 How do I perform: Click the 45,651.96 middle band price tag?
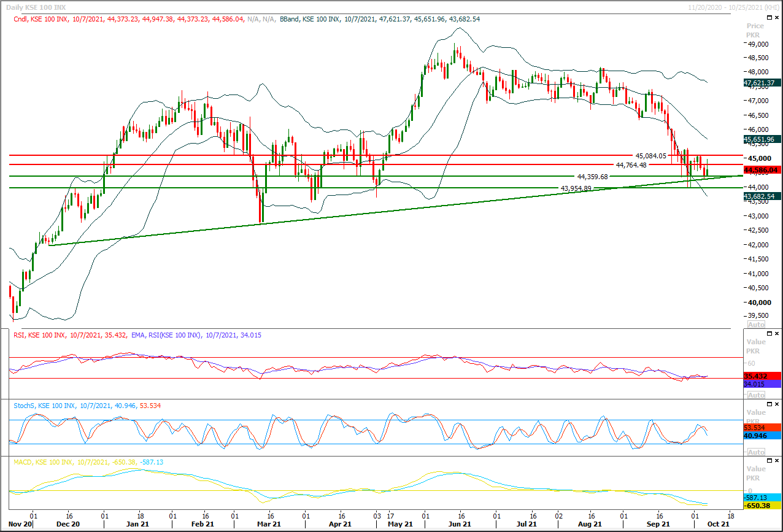[x=761, y=139]
